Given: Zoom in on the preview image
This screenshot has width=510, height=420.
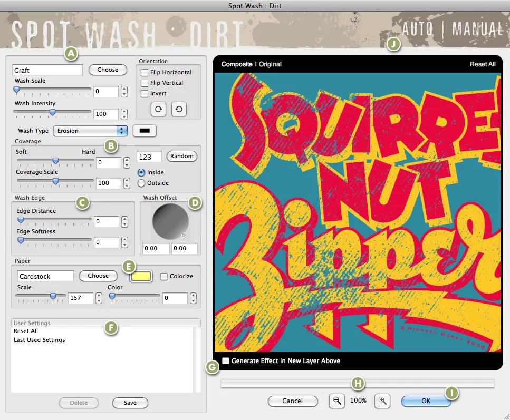Looking at the screenshot, I should [382, 401].
